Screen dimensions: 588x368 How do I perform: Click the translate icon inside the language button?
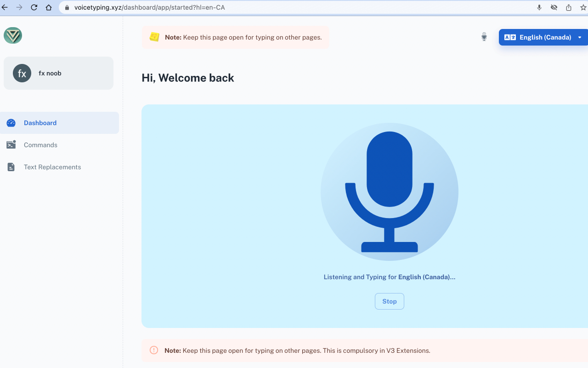510,37
